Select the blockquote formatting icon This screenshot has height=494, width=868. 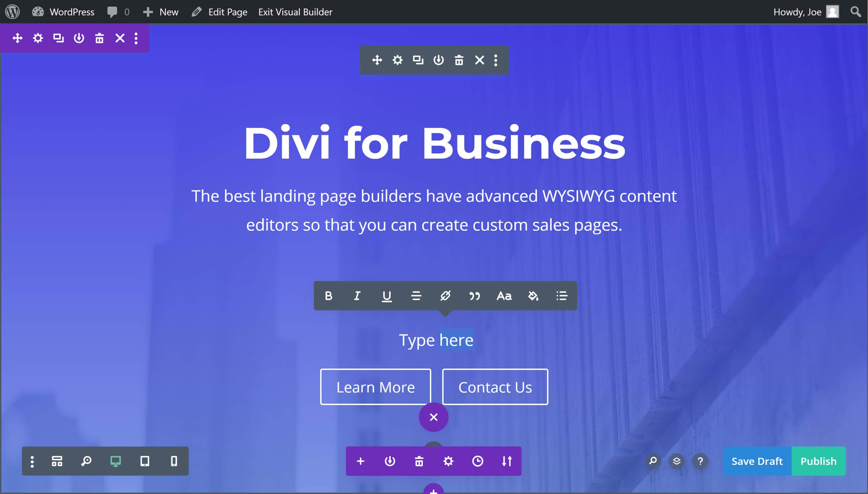coord(475,296)
